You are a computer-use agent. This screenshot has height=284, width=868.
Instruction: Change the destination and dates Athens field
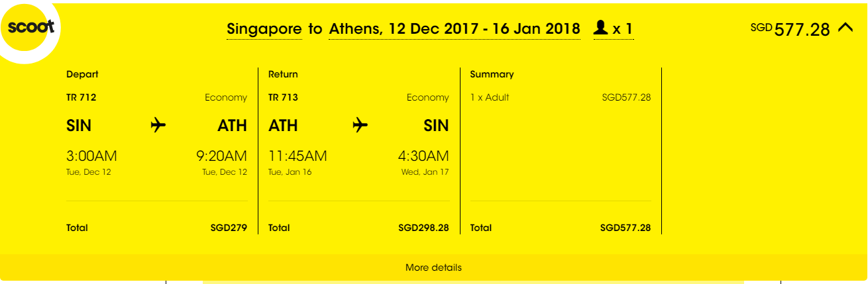[x=455, y=29]
